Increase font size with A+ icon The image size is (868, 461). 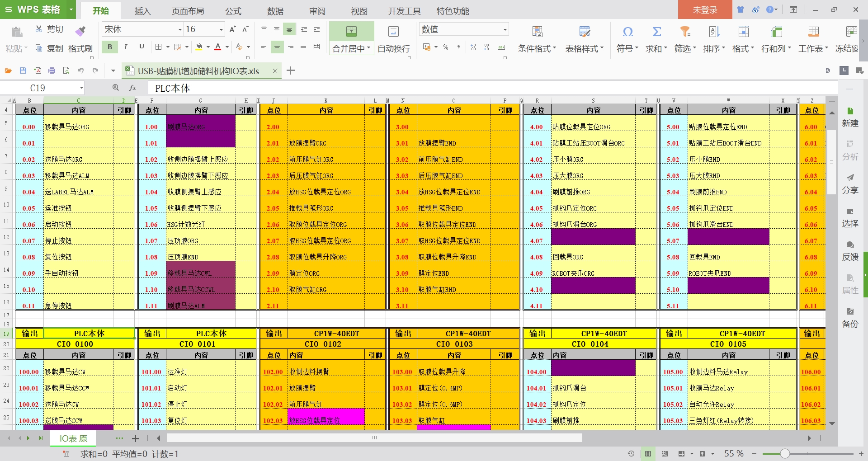[x=232, y=29]
